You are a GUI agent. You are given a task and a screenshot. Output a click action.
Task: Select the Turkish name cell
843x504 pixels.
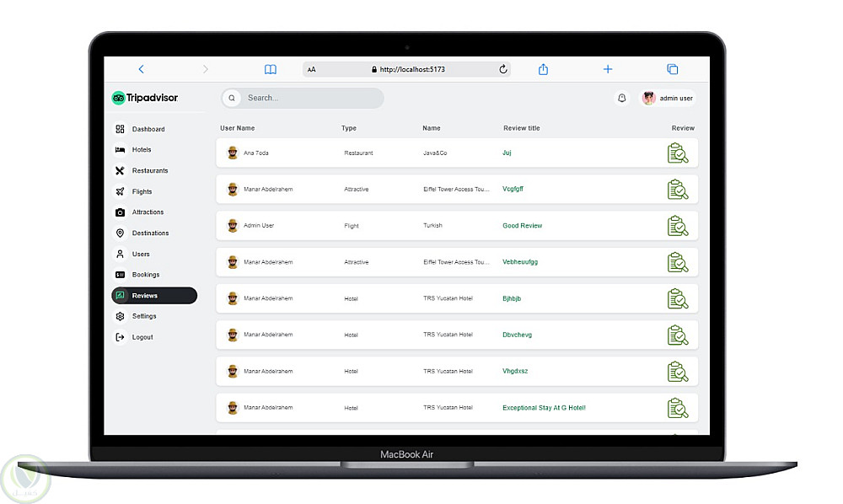tap(432, 226)
